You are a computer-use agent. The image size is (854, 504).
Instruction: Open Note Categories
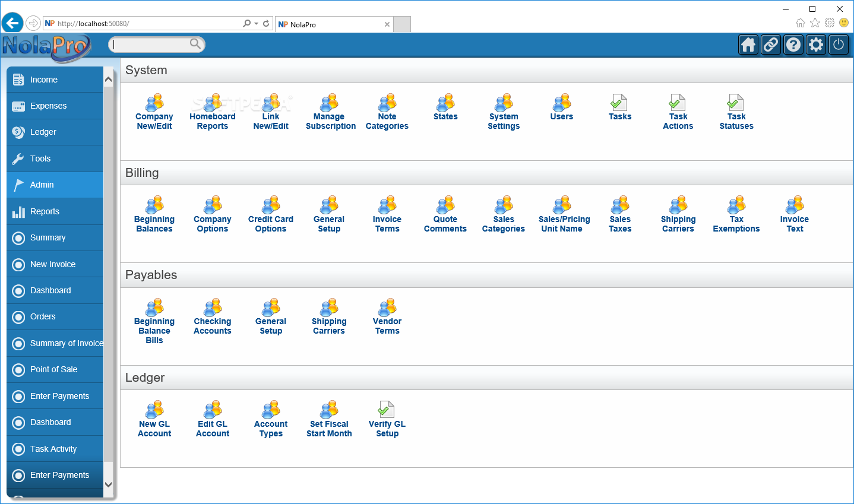click(387, 112)
